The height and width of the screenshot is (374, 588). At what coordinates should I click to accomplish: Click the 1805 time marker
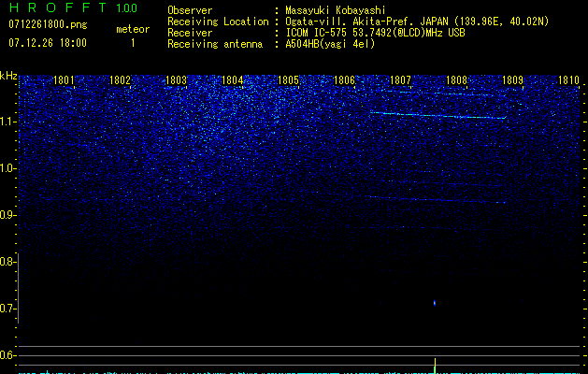288,80
